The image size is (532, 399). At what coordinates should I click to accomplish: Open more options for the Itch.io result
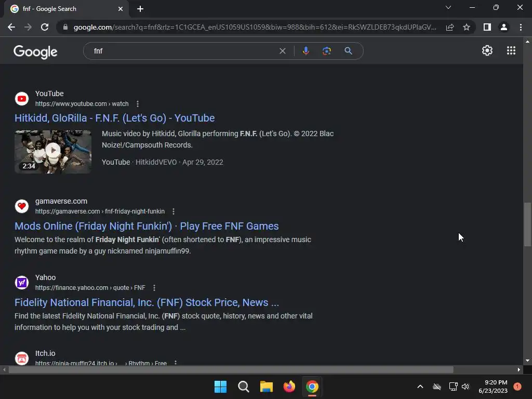(176, 363)
